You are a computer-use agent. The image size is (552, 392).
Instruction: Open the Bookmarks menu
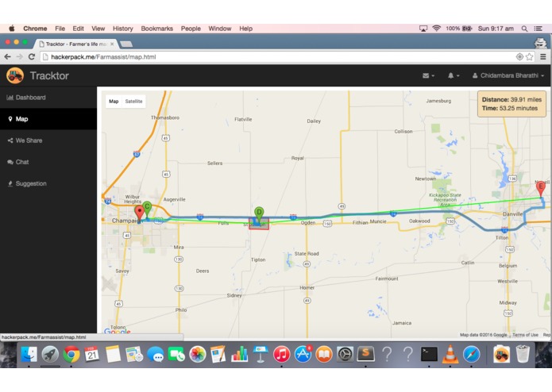click(x=156, y=29)
